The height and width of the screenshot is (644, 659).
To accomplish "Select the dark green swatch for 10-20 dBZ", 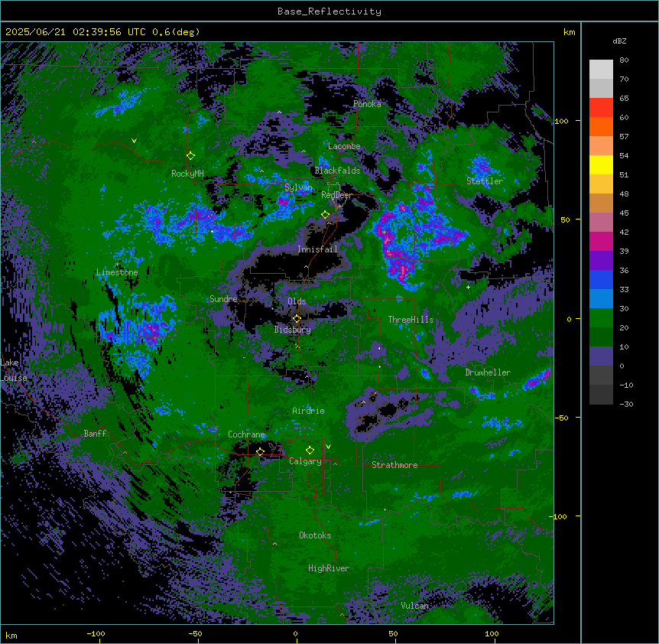I will coord(601,337).
